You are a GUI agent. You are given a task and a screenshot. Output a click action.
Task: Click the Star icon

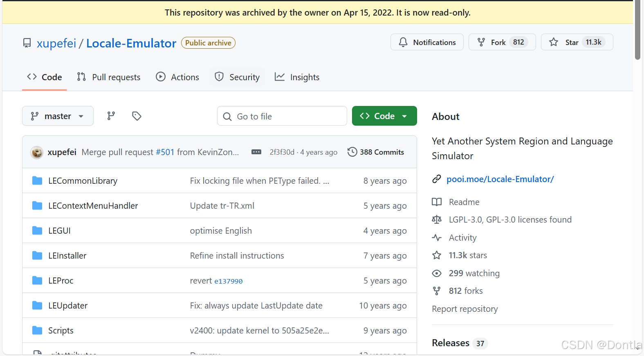click(554, 42)
